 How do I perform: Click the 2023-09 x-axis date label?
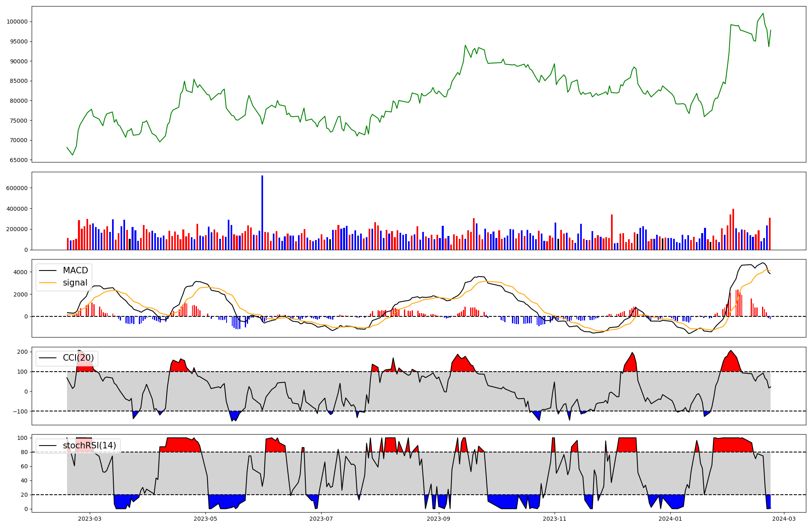point(438,519)
